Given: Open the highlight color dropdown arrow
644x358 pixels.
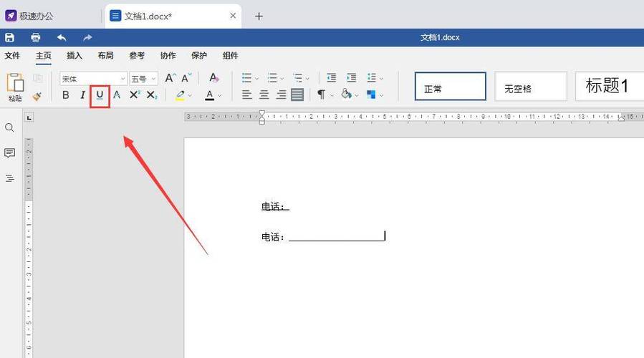Looking at the screenshot, I should click(x=190, y=96).
